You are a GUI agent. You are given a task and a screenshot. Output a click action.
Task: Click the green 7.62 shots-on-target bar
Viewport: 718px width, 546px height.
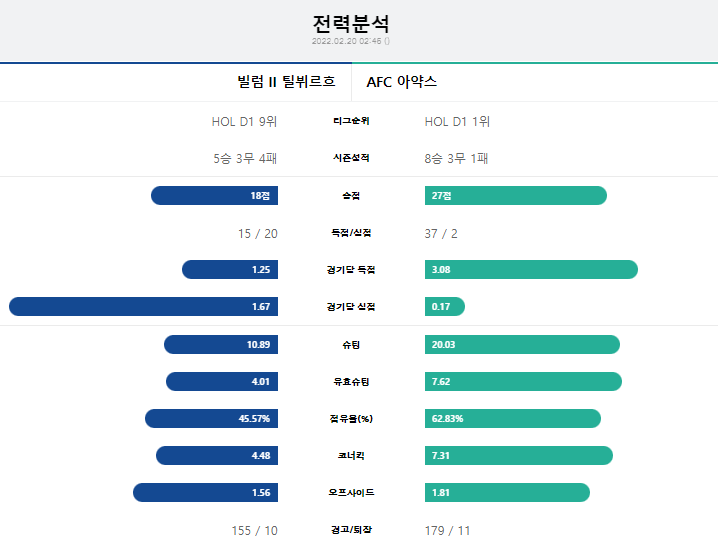[x=523, y=382]
